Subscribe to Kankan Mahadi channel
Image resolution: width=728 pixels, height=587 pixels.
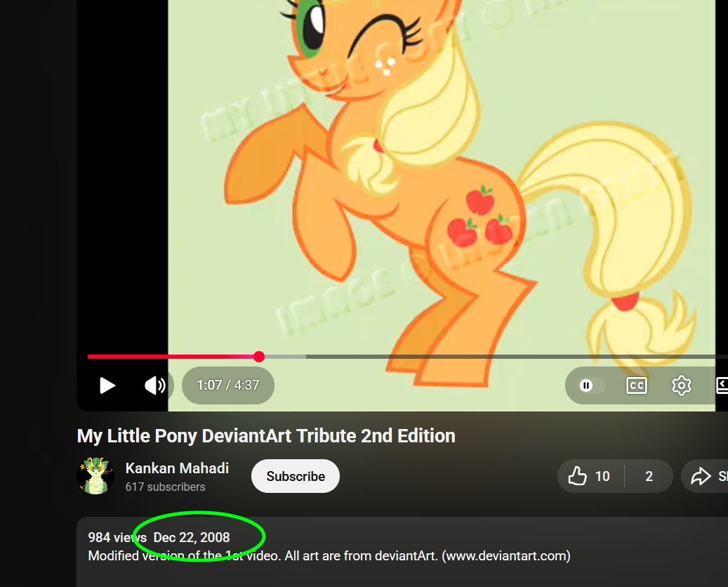pyautogui.click(x=296, y=477)
